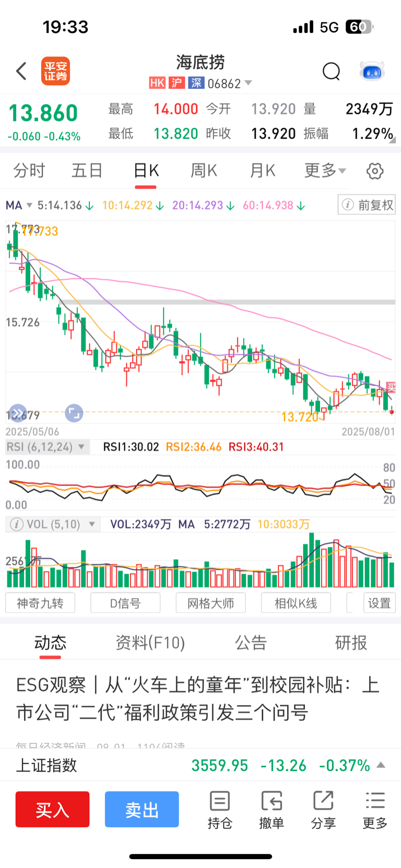This screenshot has width=401, height=868.
Task: Tap the RSI1:30.02 reading
Action: tap(131, 447)
